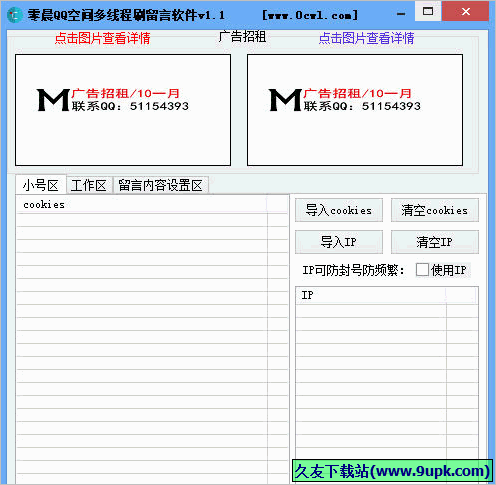This screenshot has width=496, height=485.
Task: Click the 清空IP button
Action: click(435, 242)
